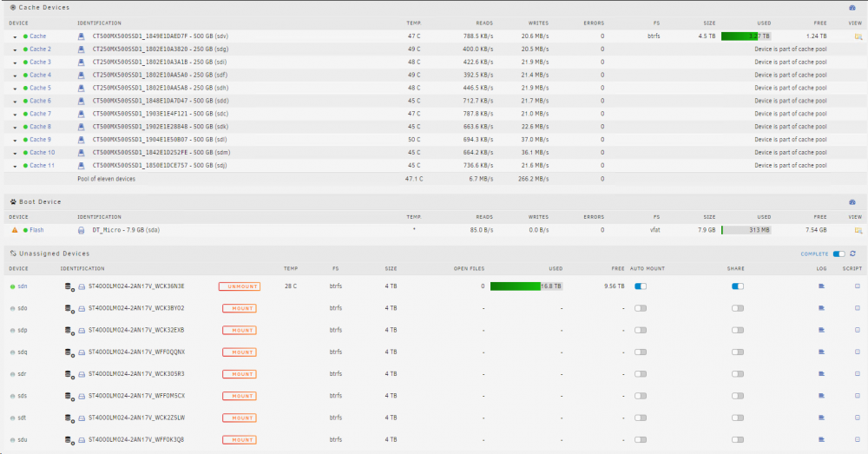
Task: Select the ST4000LM024-2AN17V_WCK32EXB identifier
Action: coord(136,330)
